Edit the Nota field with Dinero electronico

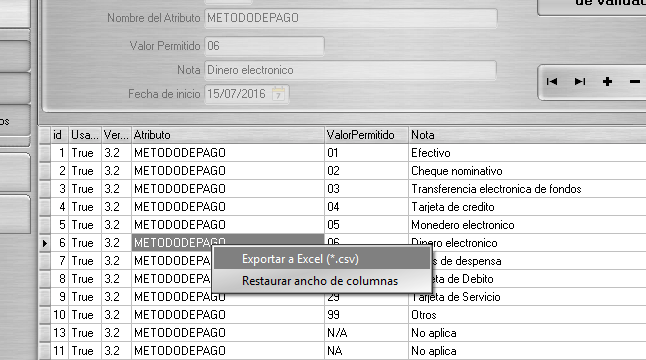[351, 70]
